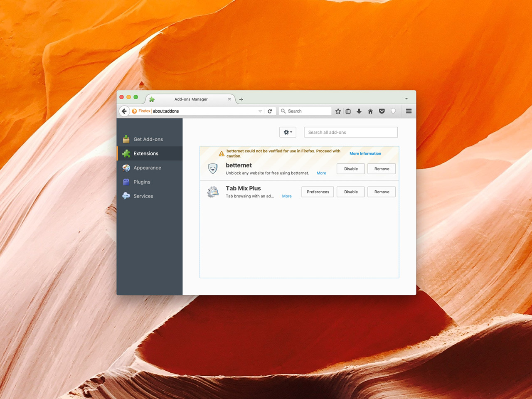Open the bookmarks list icon
Viewport: 532px width, 399px height.
(x=348, y=111)
